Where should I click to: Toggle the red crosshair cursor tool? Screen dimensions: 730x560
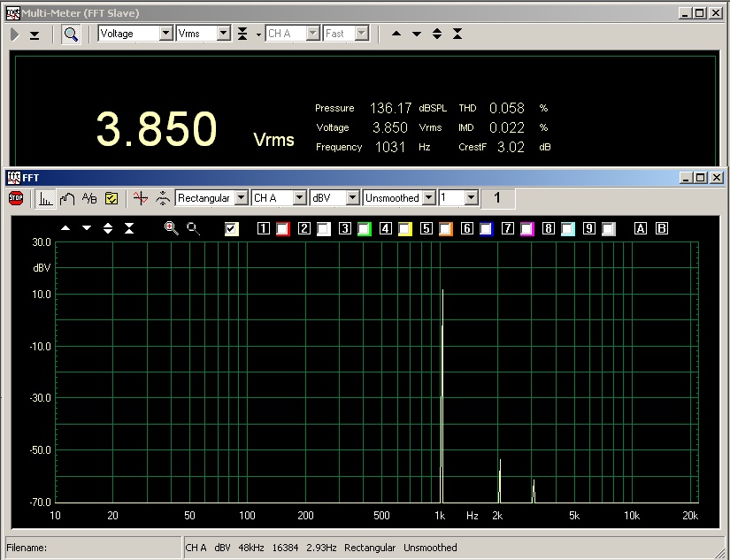tap(140, 198)
